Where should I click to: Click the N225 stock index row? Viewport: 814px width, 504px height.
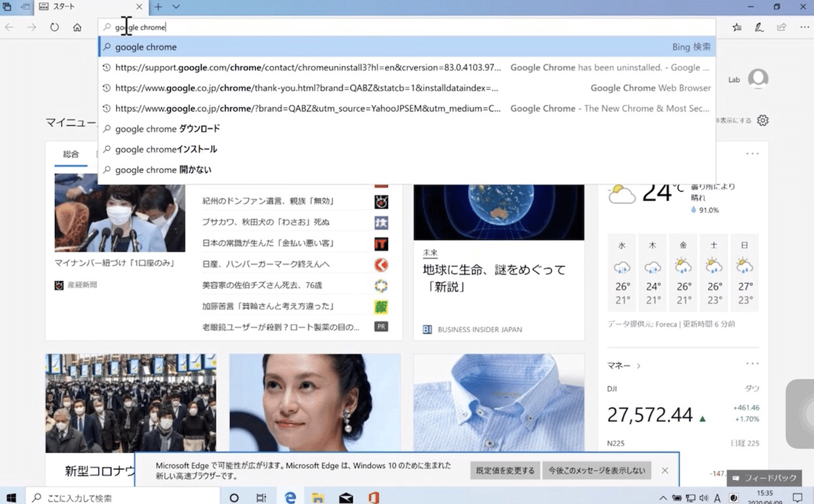[683, 444]
